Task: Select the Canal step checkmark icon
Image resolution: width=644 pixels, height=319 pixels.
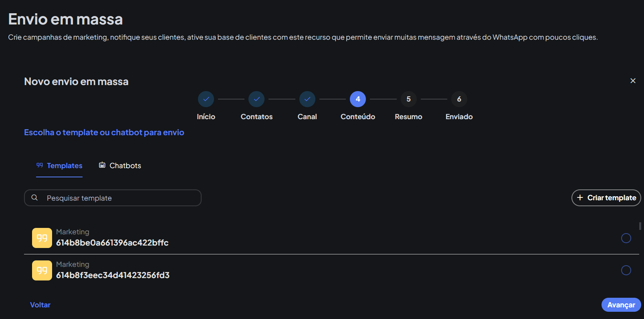Action: (307, 99)
